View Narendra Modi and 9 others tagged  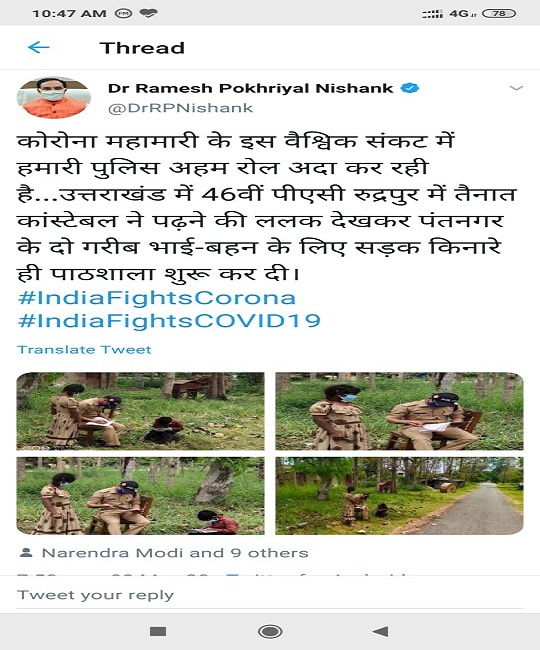coord(175,553)
